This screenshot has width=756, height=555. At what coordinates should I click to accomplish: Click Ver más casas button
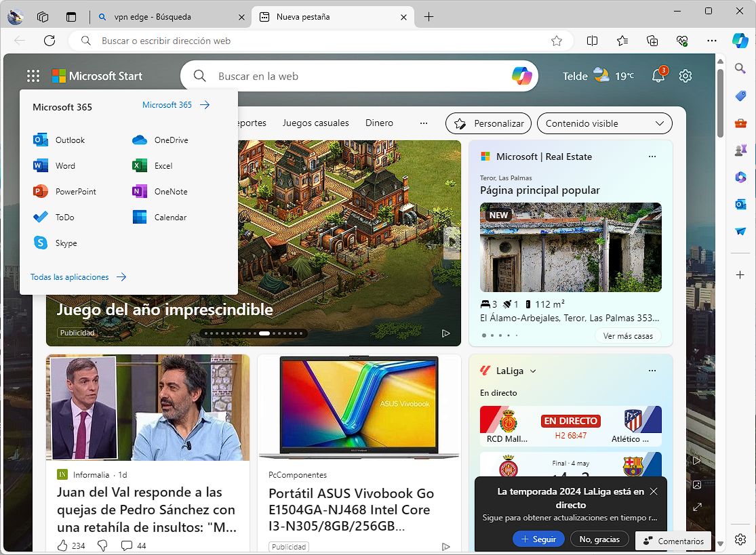(628, 336)
